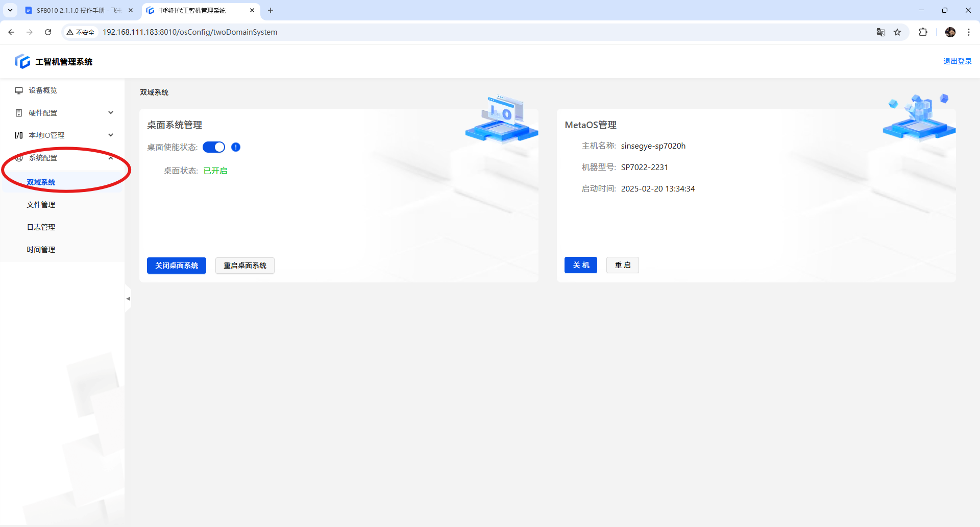Image resolution: width=980 pixels, height=527 pixels.
Task: Click the 重启 button under MetaOS管理
Action: coord(623,265)
